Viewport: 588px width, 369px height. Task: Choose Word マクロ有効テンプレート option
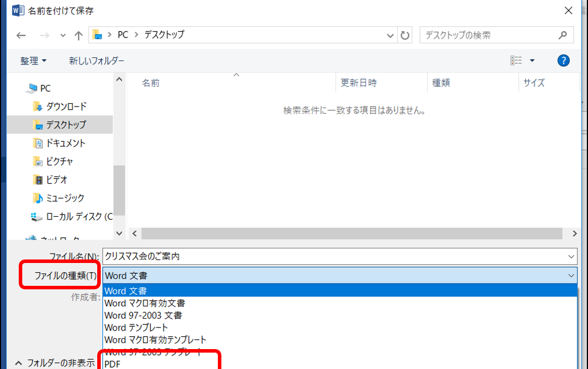(x=340, y=340)
